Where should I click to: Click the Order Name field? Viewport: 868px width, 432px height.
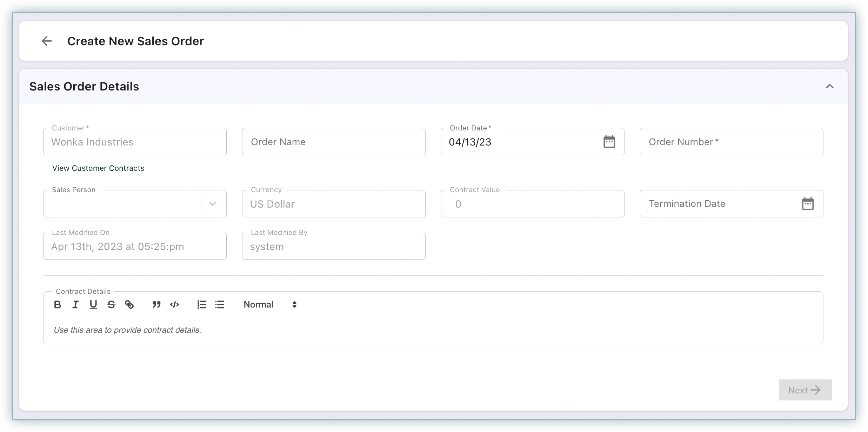pos(333,142)
